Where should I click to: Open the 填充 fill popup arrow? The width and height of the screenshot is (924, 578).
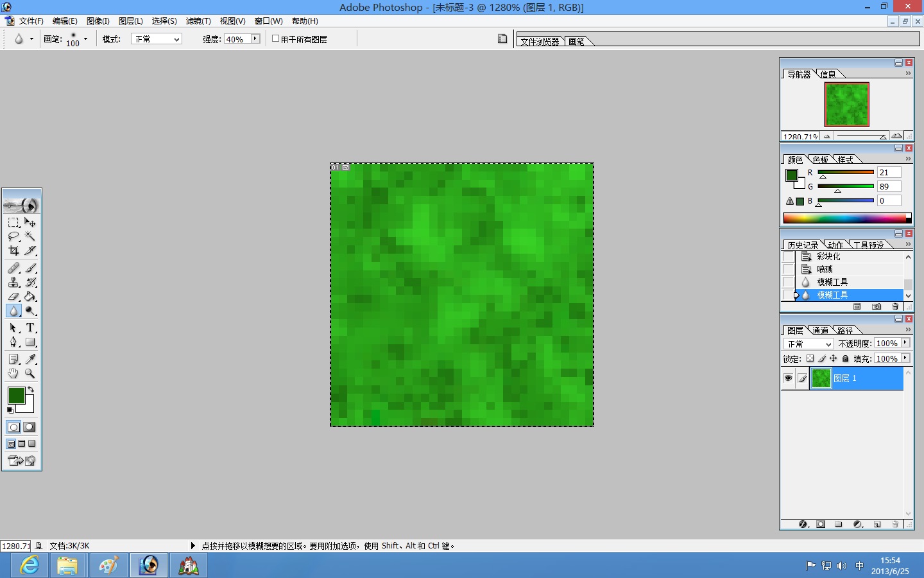(x=905, y=358)
